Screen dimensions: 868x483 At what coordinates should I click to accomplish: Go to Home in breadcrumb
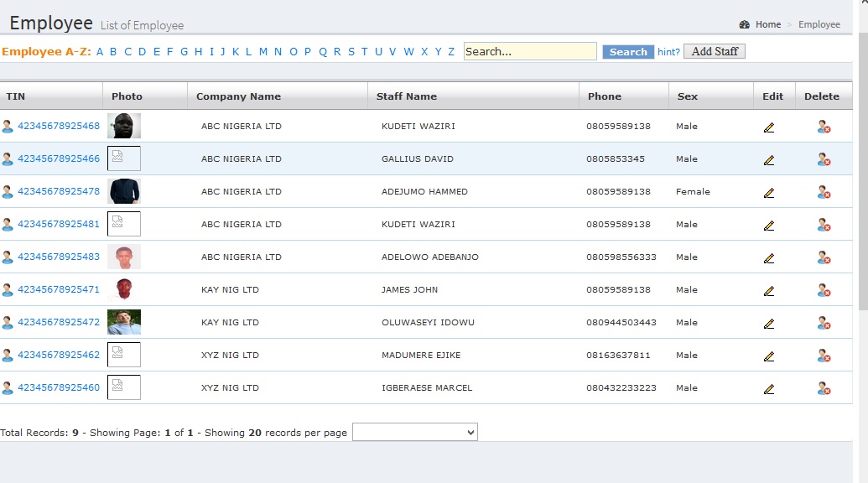click(x=767, y=24)
